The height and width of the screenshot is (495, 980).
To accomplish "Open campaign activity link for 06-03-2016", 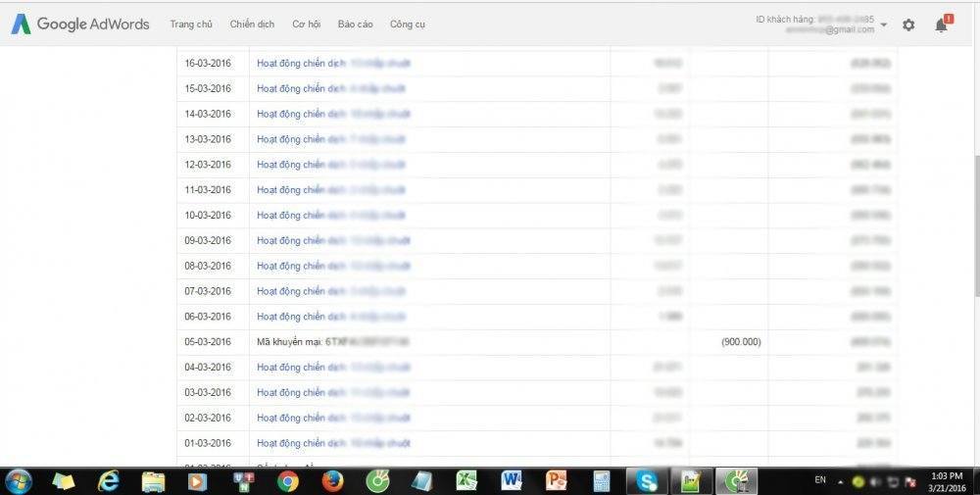I will click(x=331, y=317).
